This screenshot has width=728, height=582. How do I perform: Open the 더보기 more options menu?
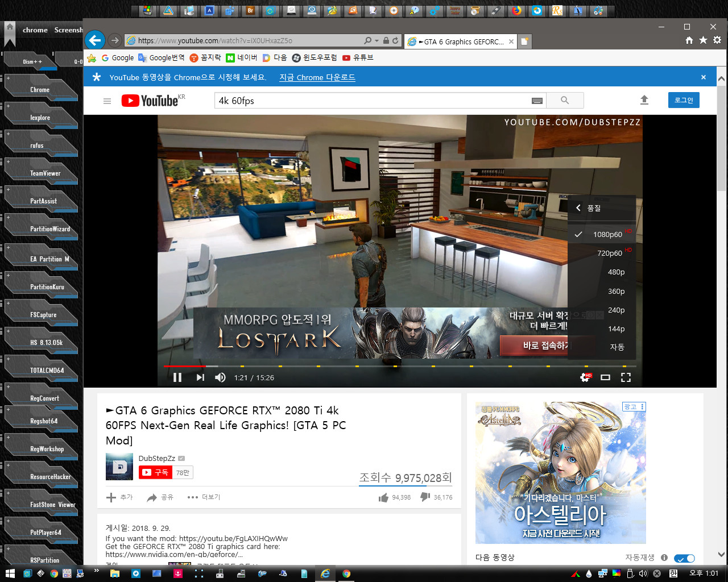[x=204, y=497]
